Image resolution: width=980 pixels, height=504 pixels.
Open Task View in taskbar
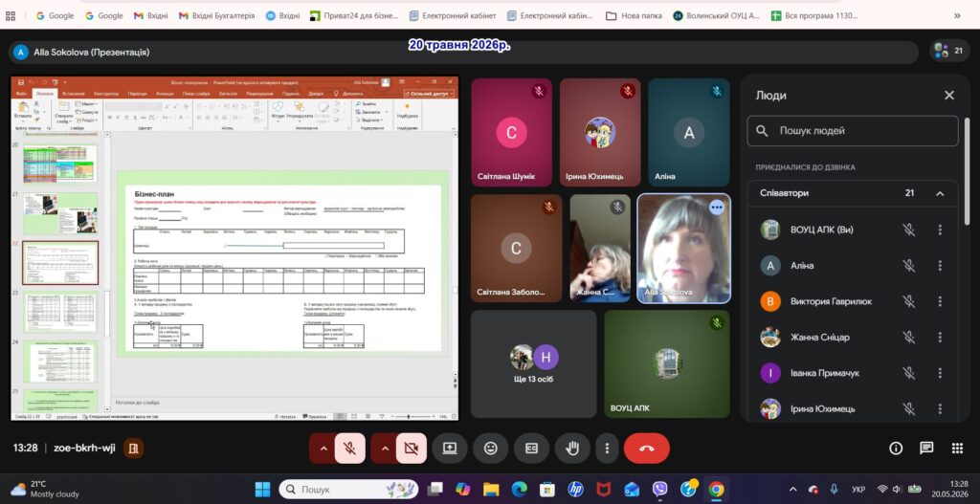[x=435, y=489]
